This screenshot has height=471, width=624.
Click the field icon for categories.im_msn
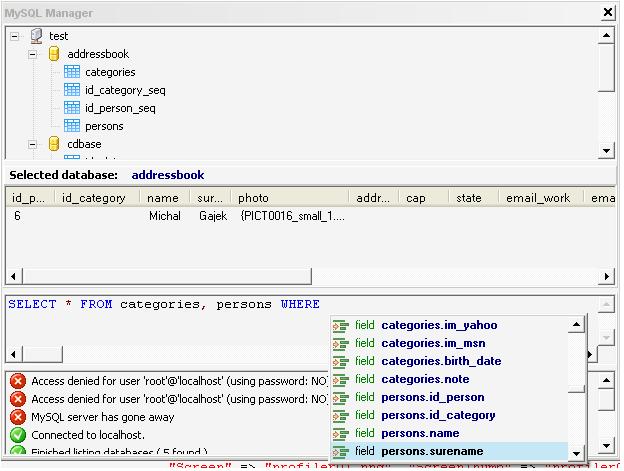pyautogui.click(x=341, y=343)
